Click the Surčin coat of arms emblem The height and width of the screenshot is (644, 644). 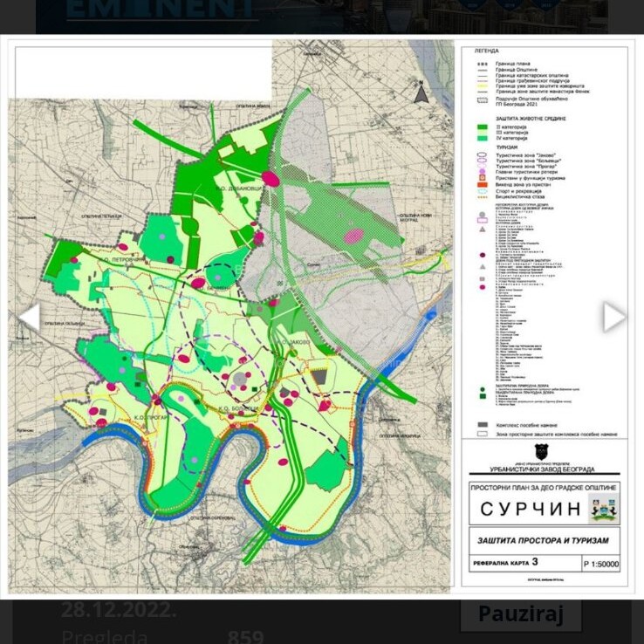[x=603, y=507]
